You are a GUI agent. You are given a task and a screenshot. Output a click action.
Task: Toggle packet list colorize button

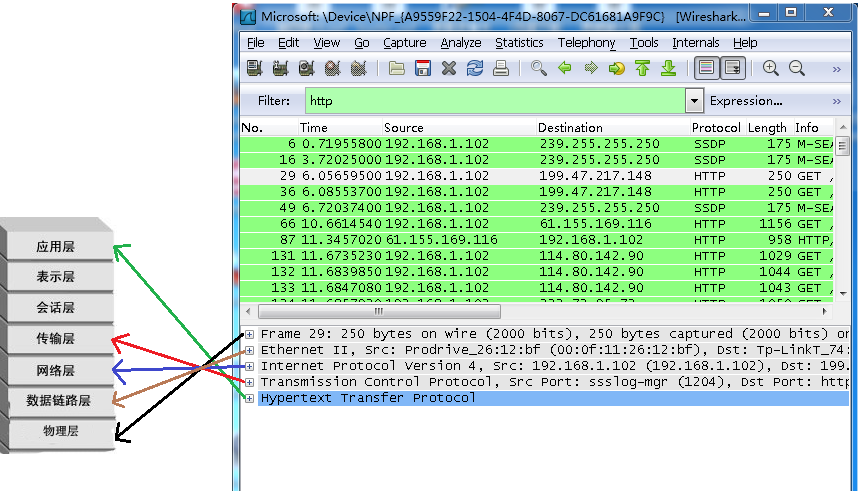[706, 68]
